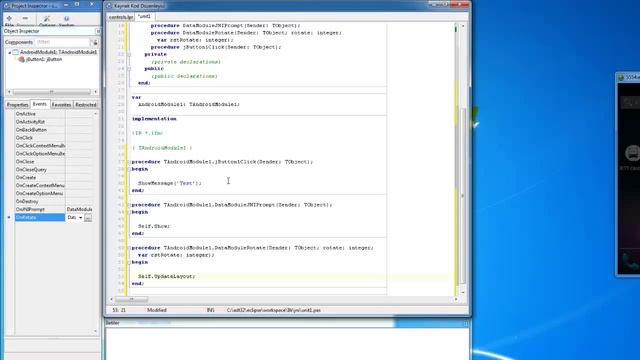The width and height of the screenshot is (640, 360).
Task: Click the Iletiler messages panel header
Action: [286, 323]
